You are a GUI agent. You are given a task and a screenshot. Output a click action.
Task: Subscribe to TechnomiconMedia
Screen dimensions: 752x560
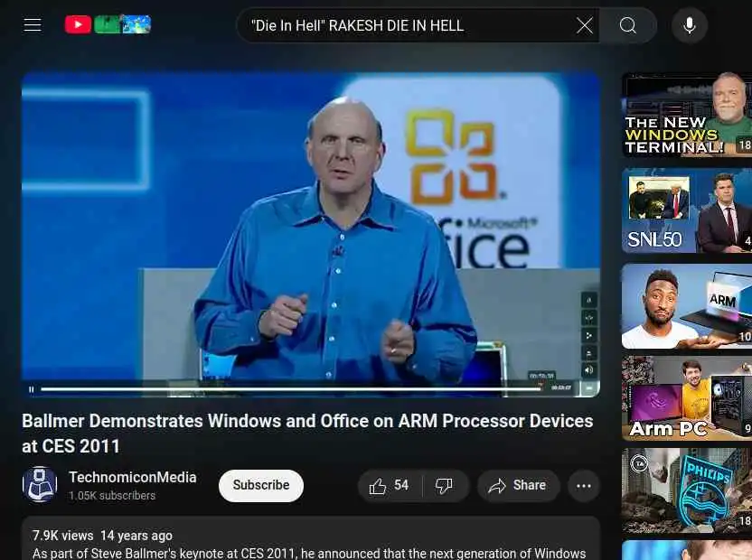coord(261,485)
